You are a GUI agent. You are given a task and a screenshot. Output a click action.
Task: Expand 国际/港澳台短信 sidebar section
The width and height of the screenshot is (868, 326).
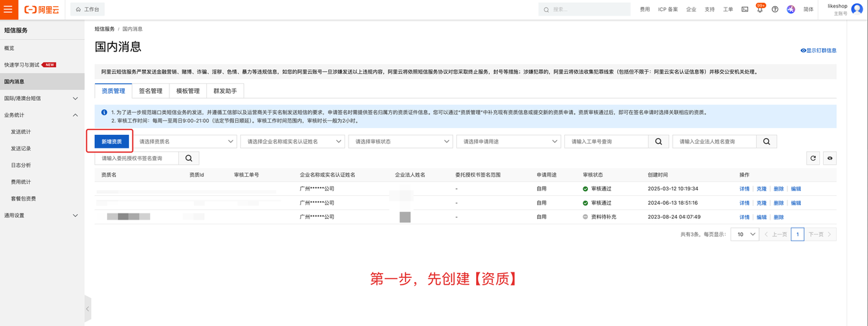tap(42, 98)
